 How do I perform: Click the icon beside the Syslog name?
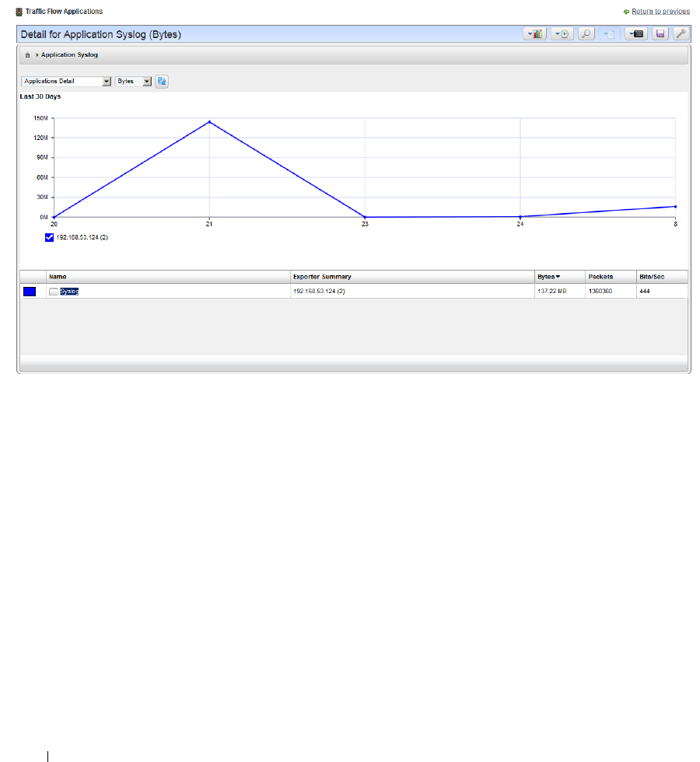54,292
